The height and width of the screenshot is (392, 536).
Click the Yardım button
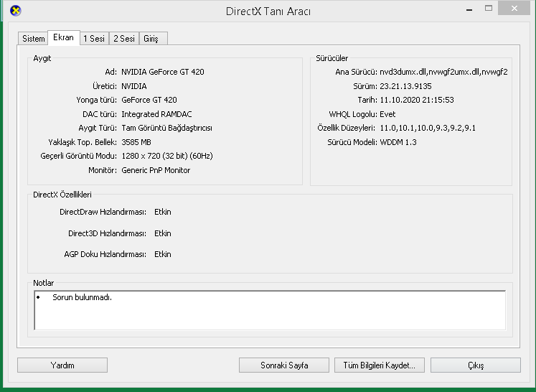pyautogui.click(x=62, y=365)
